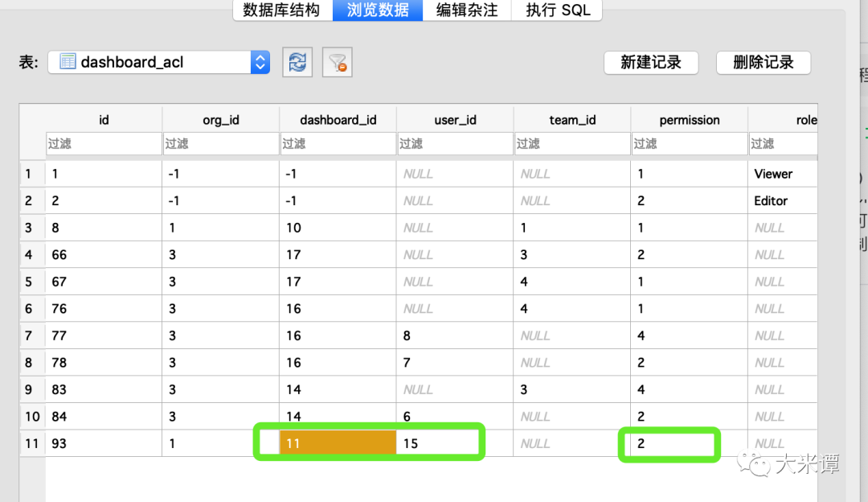The width and height of the screenshot is (868, 502).
Task: Focus the id column filter field
Action: pos(104,143)
